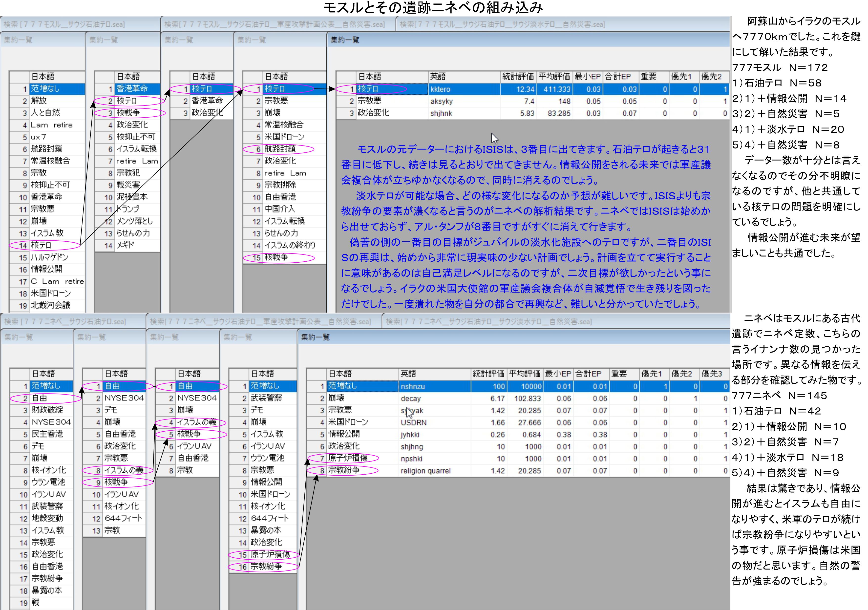The image size is (868, 610).
Task: Select the 地殻変動 list row
Action: tap(47, 519)
